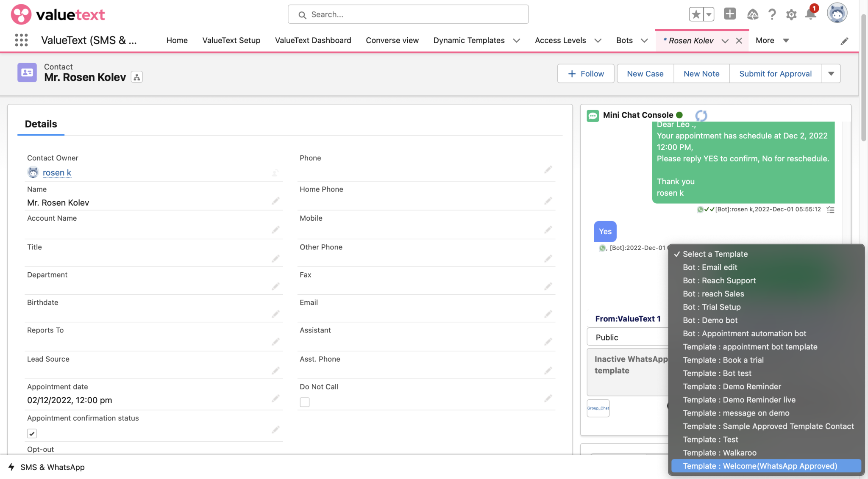
Task: Click the Group_Chat thumbnail button
Action: click(x=598, y=408)
